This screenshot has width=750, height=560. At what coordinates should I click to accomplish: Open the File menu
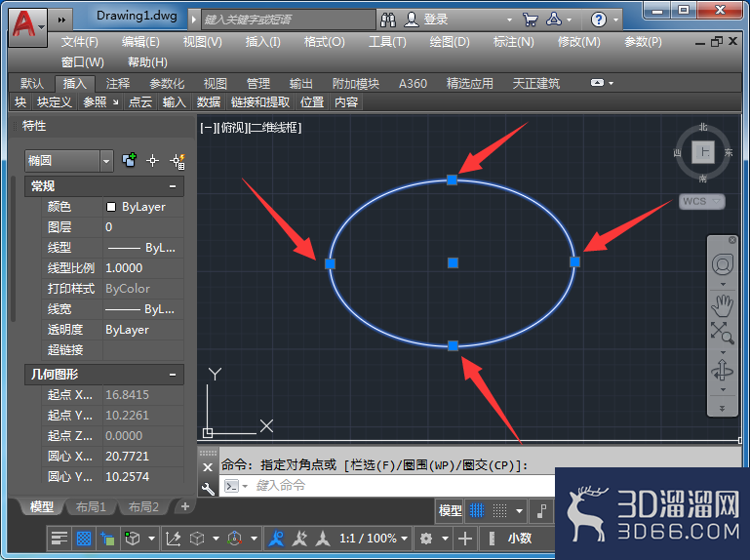click(x=79, y=42)
